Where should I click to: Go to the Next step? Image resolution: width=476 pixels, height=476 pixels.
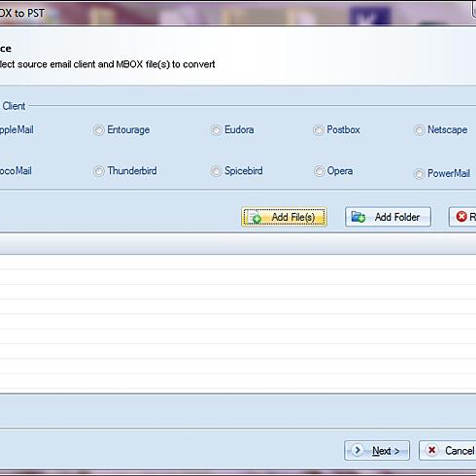[x=377, y=451]
